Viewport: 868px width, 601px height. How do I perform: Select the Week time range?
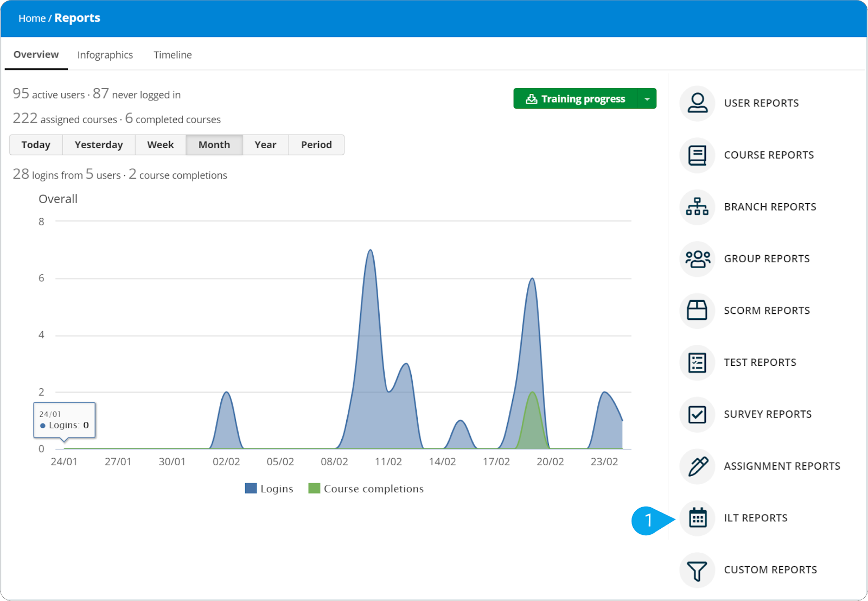point(161,145)
